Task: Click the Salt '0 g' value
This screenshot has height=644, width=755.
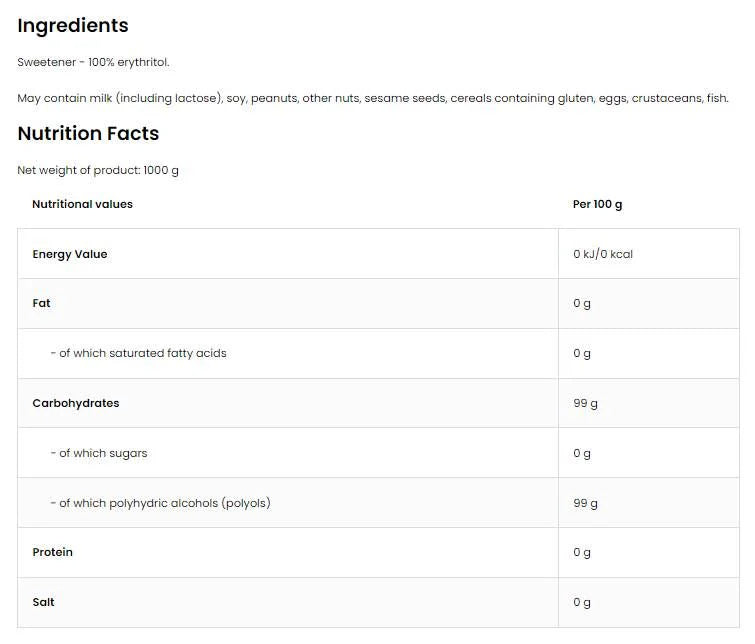Action: (x=582, y=602)
